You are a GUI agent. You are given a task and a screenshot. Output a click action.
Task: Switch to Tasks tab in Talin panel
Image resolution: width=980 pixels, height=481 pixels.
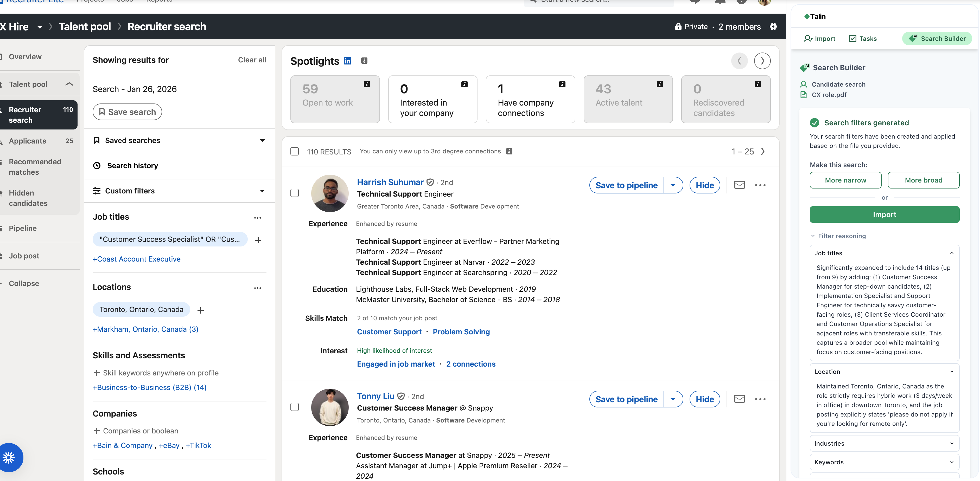pyautogui.click(x=863, y=38)
